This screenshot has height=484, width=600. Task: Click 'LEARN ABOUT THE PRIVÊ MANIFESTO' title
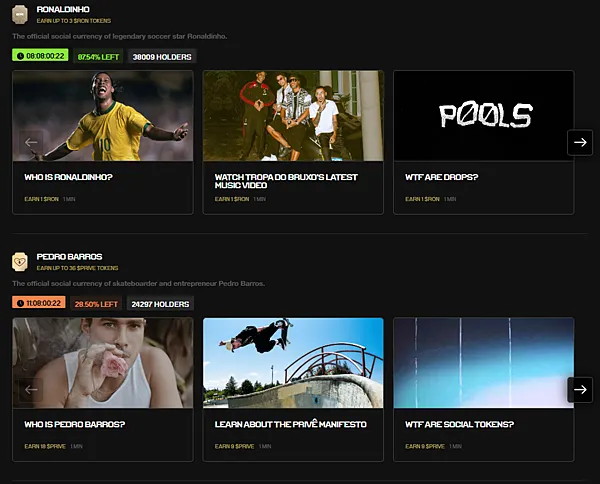pos(291,424)
